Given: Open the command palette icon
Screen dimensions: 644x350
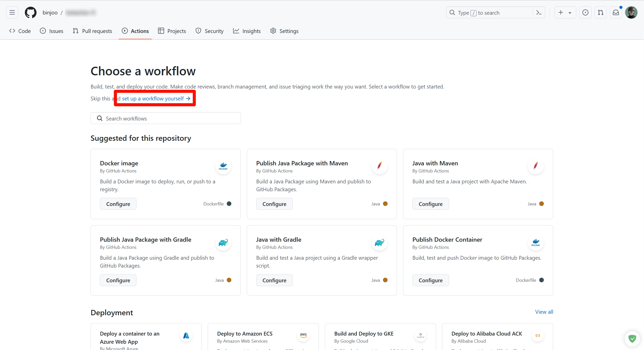Looking at the screenshot, I should [x=539, y=12].
